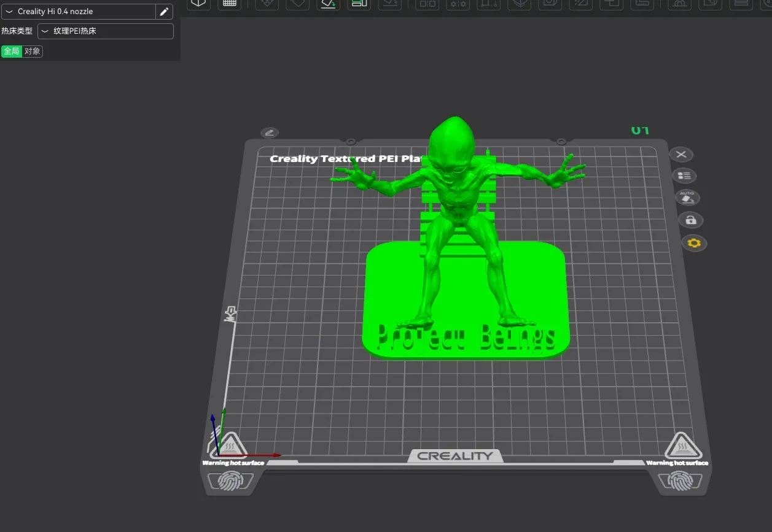Open the 热床类型 bed type dropdown
The height and width of the screenshot is (532, 772).
[106, 31]
